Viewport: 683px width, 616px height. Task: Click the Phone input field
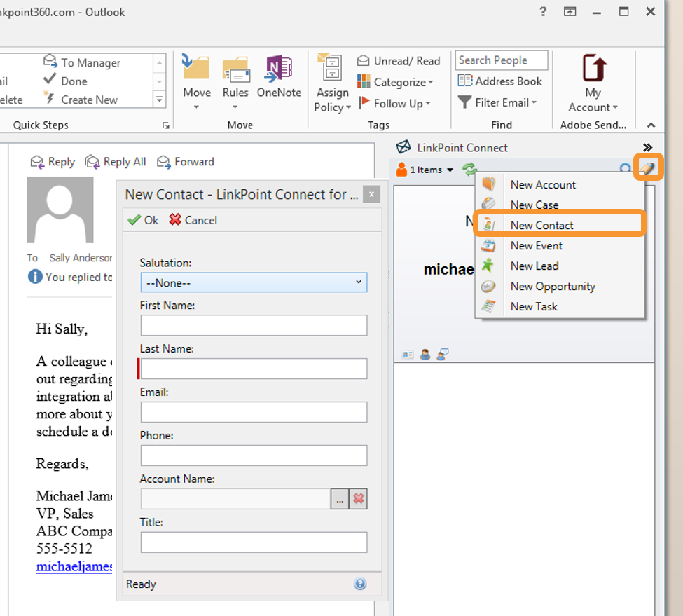tap(254, 456)
